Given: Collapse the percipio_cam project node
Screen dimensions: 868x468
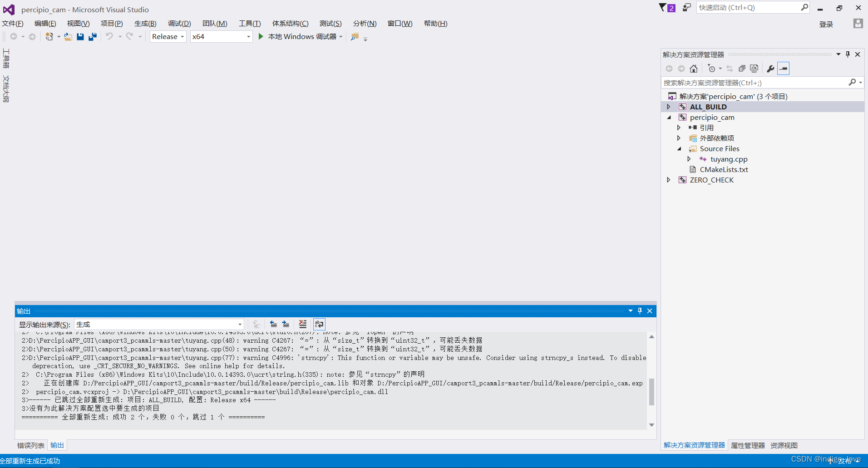Looking at the screenshot, I should coord(669,117).
